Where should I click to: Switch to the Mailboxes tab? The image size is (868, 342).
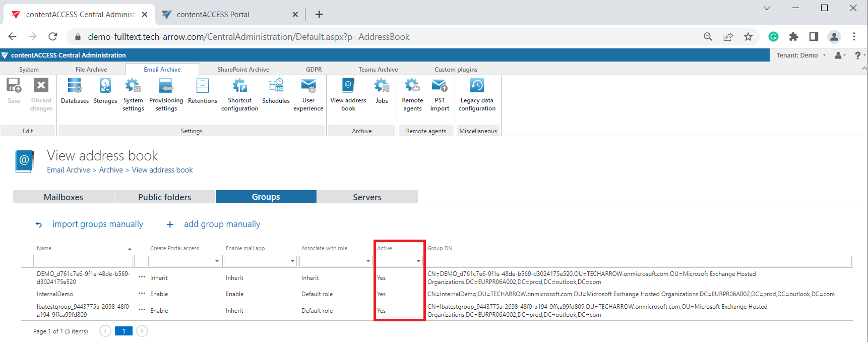click(x=64, y=197)
